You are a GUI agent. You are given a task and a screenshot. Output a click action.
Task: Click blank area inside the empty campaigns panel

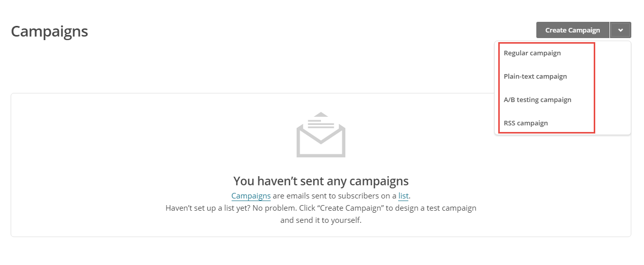[127, 152]
